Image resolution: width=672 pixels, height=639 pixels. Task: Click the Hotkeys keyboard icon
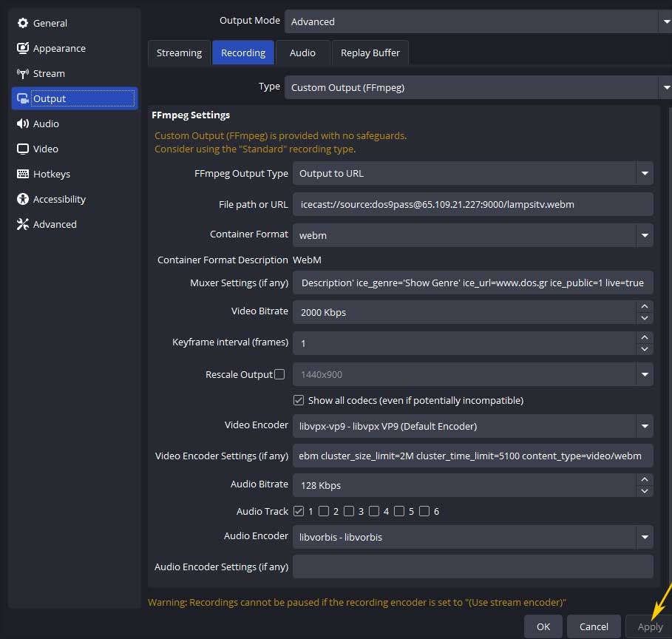pyautogui.click(x=23, y=174)
